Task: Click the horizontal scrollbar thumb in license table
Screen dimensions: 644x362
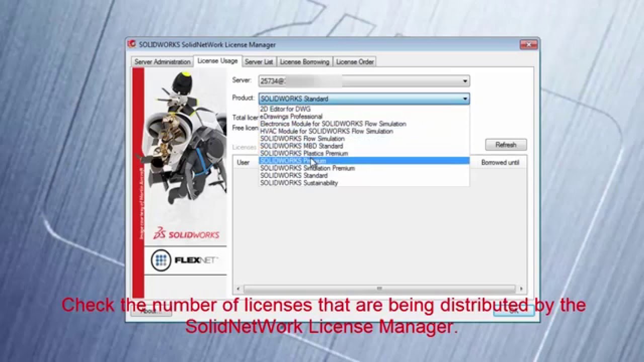Action: pyautogui.click(x=379, y=289)
